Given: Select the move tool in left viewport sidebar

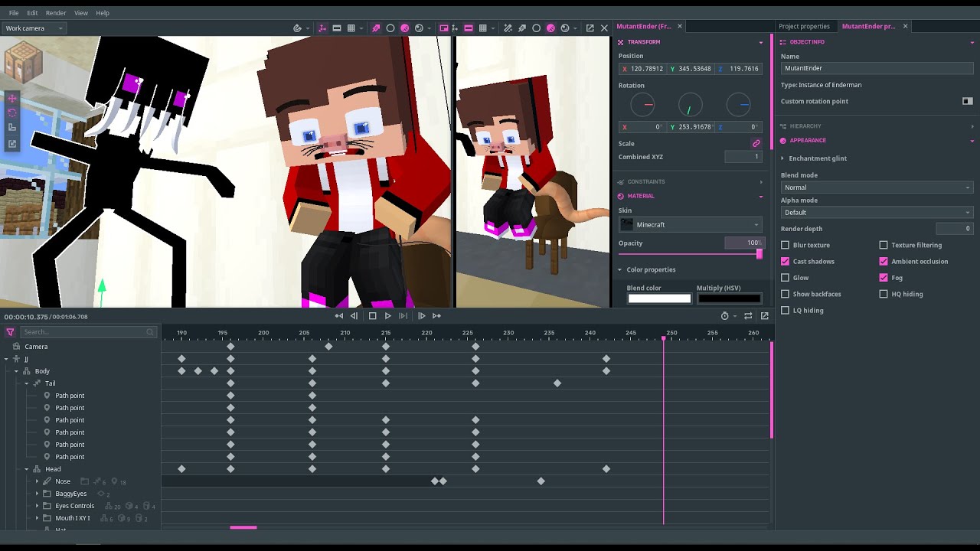Looking at the screenshot, I should 12,99.
